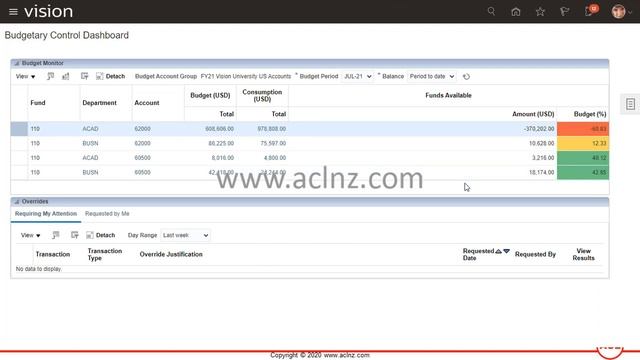640x360 pixels.
Task: Collapse the Budget Monitor panel
Action: point(17,63)
